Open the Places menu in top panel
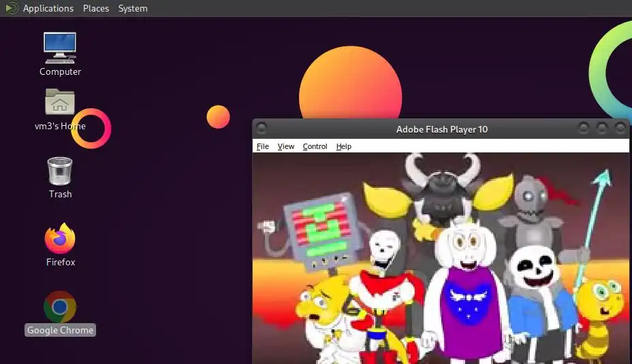Viewport: 632px width, 364px height. tap(96, 8)
